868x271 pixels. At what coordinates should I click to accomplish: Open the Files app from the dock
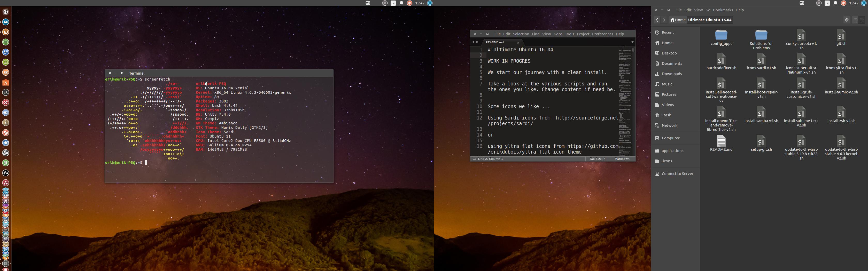coord(5,22)
